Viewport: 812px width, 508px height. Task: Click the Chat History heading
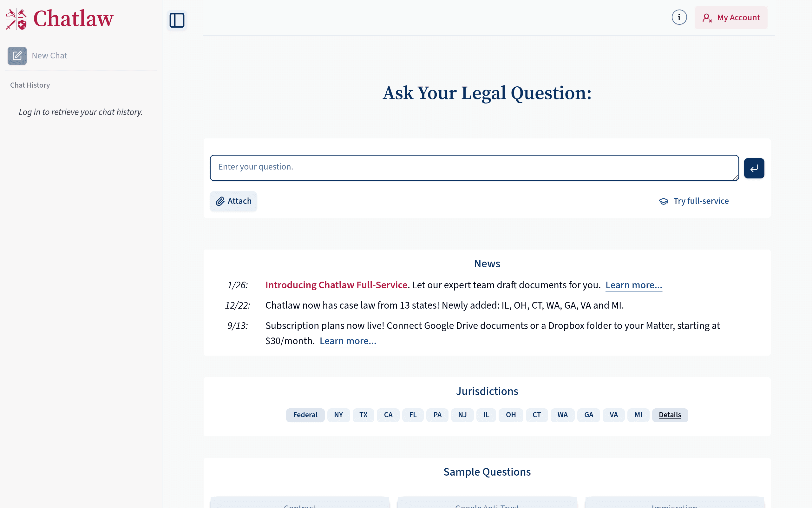(30, 85)
